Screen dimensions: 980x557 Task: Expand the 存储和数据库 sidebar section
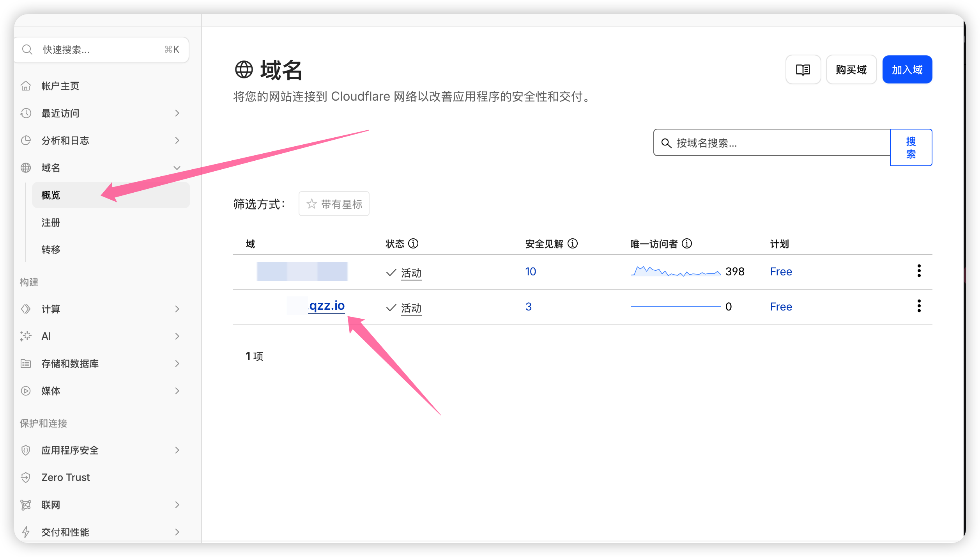(x=177, y=364)
